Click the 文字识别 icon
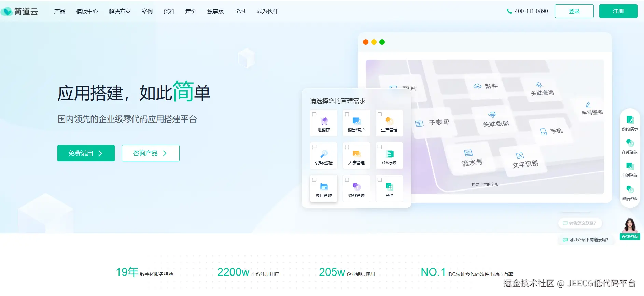 (520, 156)
